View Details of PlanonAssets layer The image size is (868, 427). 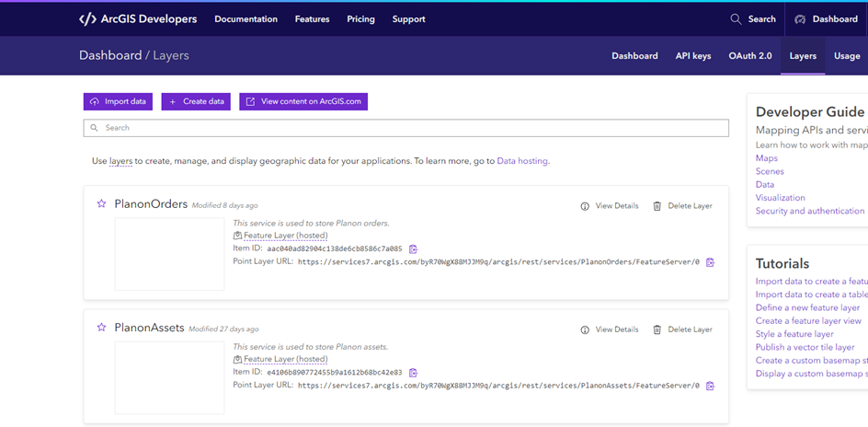tap(617, 329)
